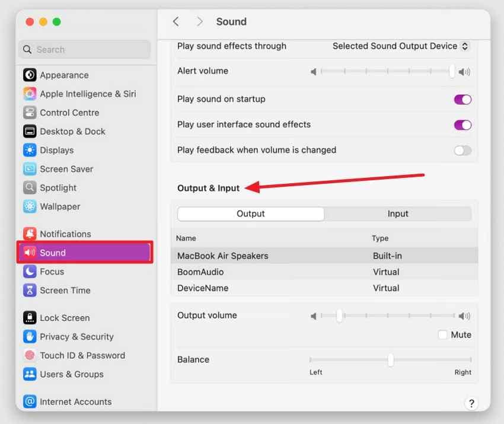Screen dimensions: 504x424
Task: Click the Built-in type cell
Action: click(x=387, y=256)
